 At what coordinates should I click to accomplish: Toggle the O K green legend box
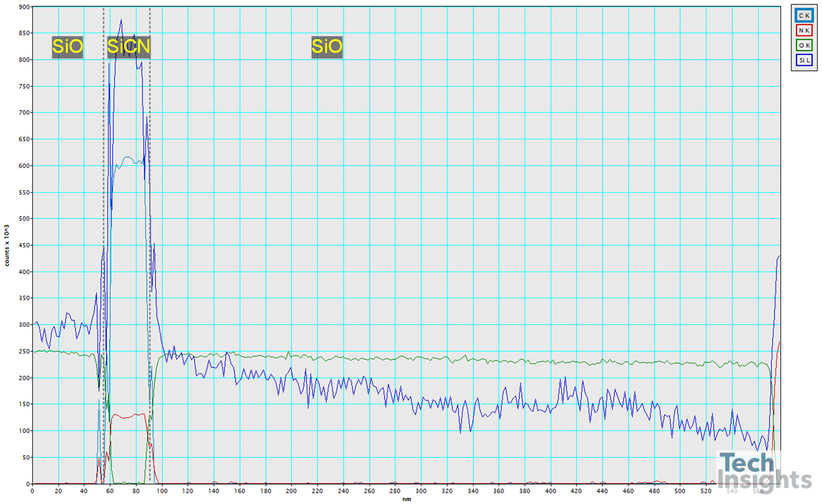[x=803, y=45]
